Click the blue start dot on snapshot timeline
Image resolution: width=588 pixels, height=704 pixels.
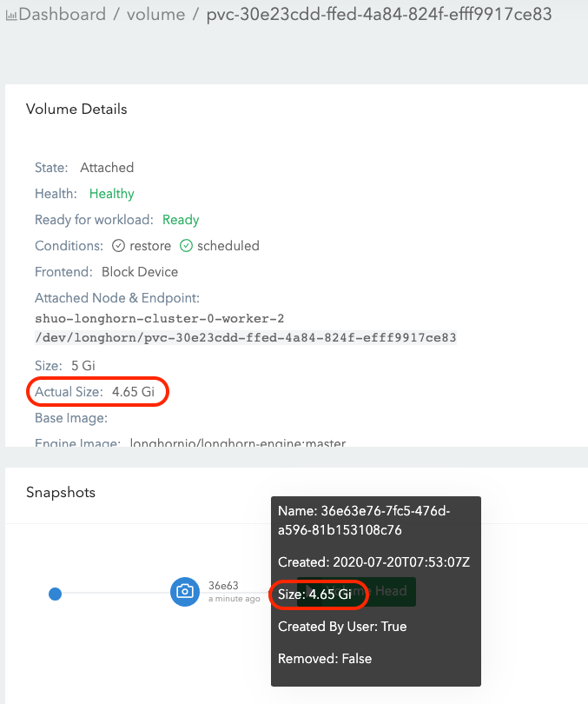coord(55,594)
